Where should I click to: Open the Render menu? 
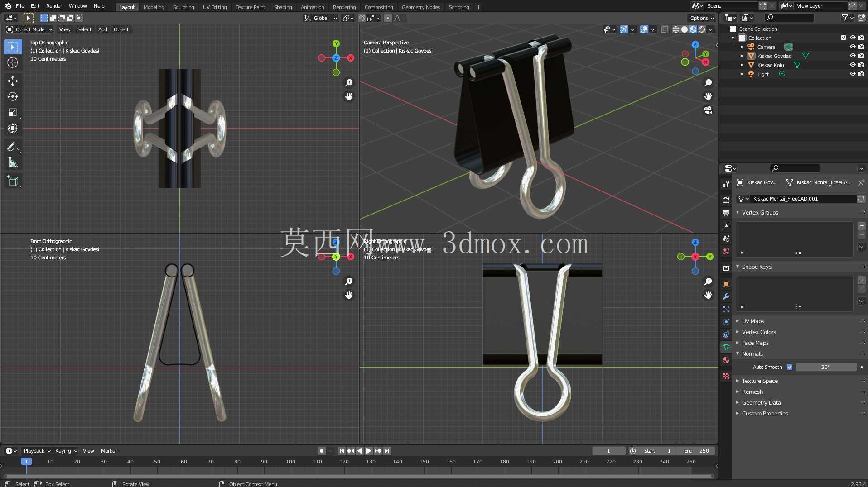pos(54,6)
